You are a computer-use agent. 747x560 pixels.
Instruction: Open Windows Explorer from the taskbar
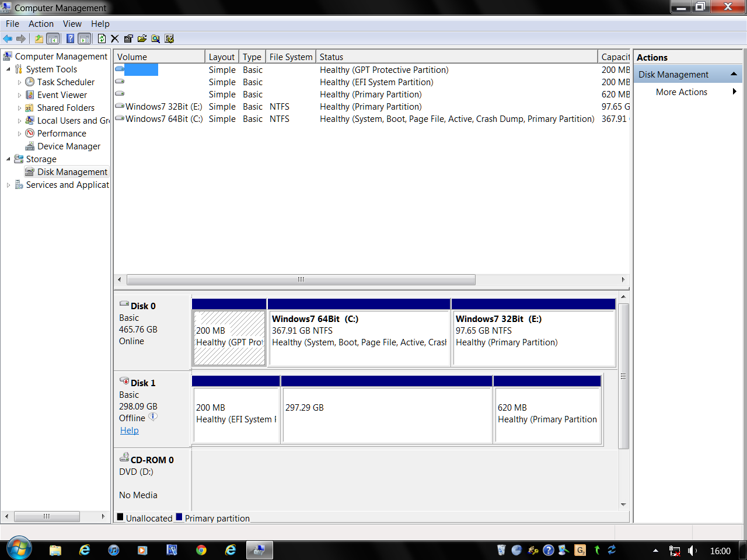point(55,550)
